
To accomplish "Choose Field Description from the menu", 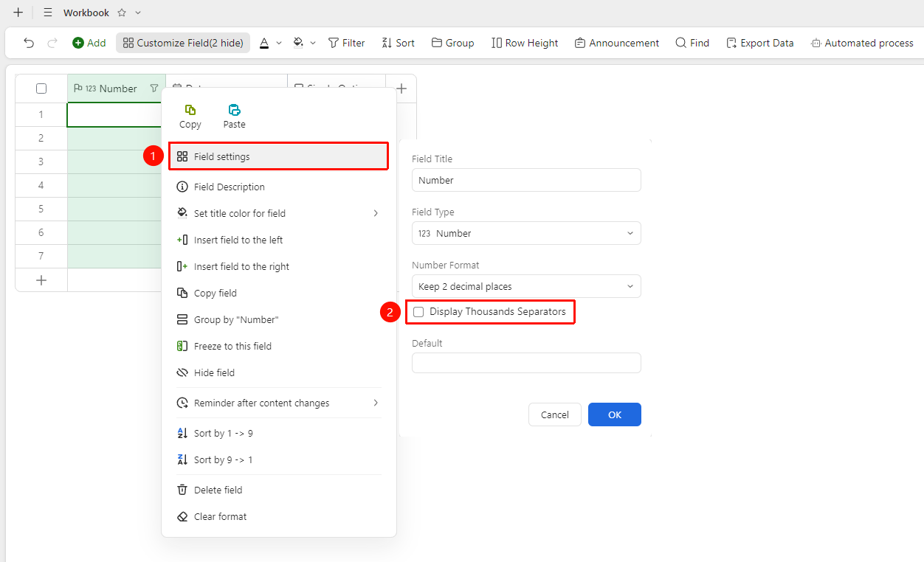I will point(279,187).
